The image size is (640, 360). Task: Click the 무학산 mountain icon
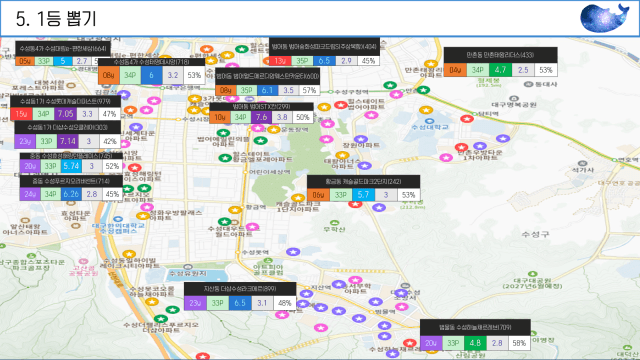334,222
